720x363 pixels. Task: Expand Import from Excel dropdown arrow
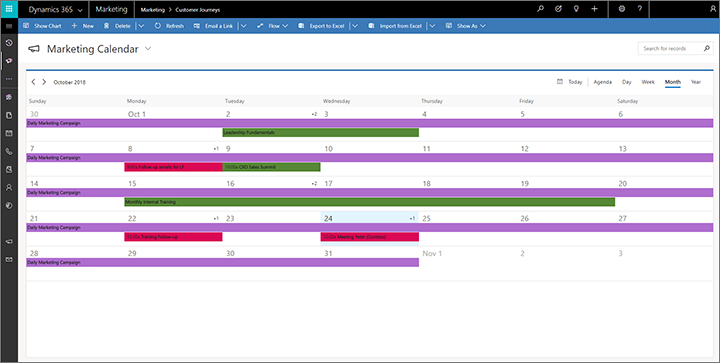coord(432,26)
